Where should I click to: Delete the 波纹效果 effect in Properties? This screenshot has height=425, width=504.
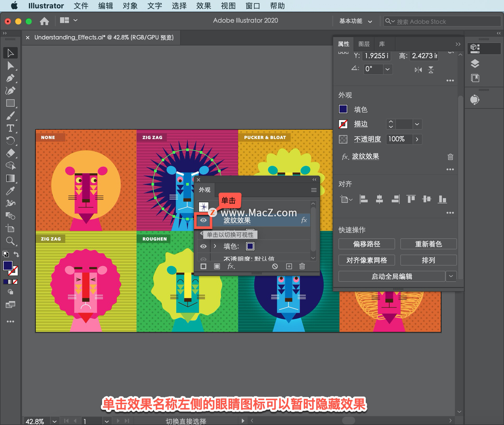tap(450, 157)
